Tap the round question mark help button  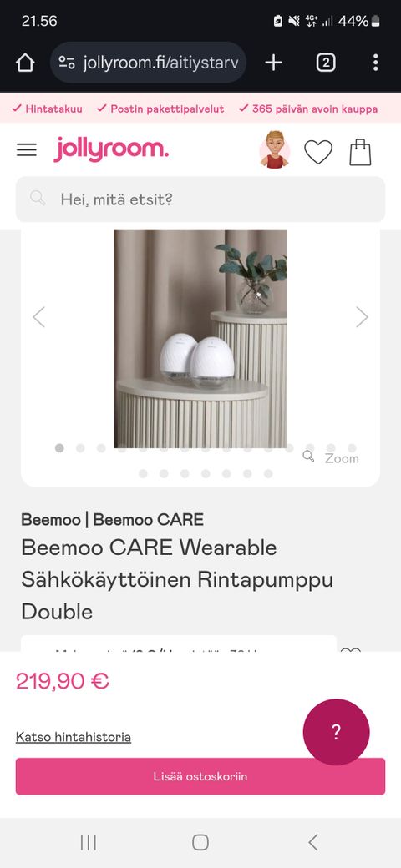coord(336,732)
